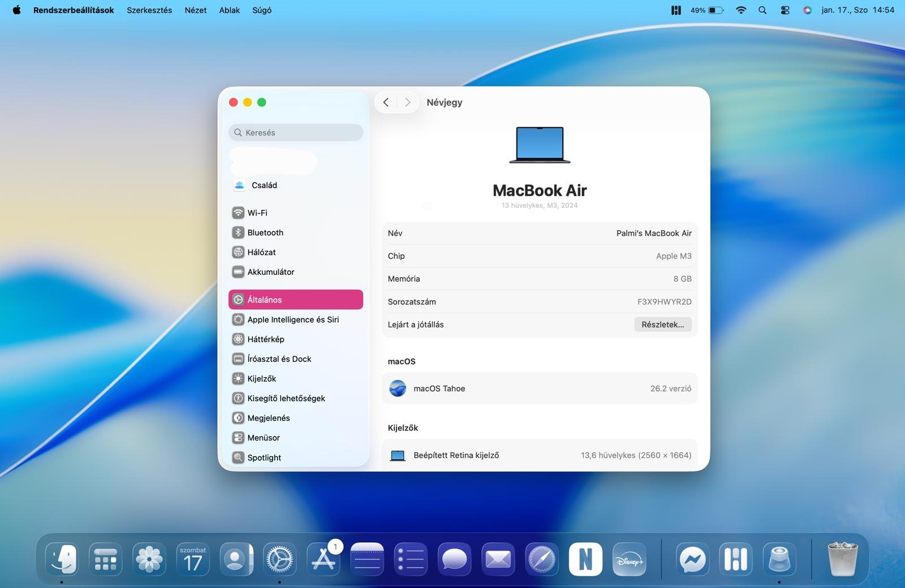Click the Spotlight magnifier in the menu bar
Screen dimensions: 905x588
coord(762,10)
